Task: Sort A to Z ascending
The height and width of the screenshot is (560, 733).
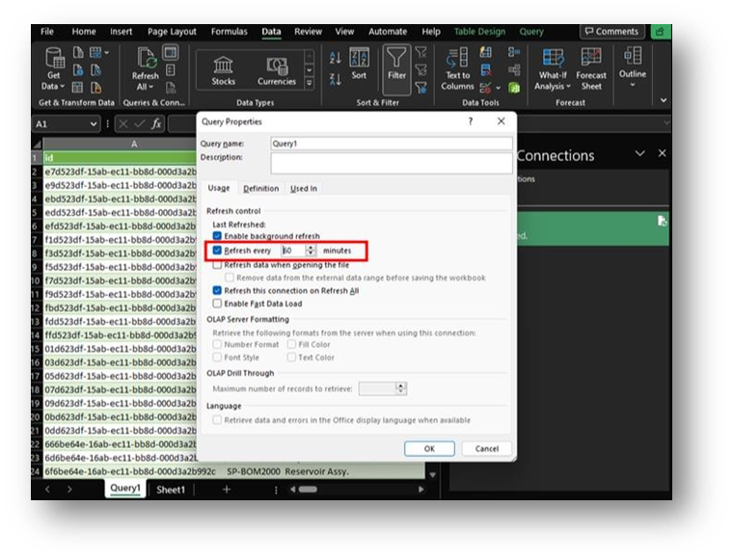Action: tap(335, 58)
